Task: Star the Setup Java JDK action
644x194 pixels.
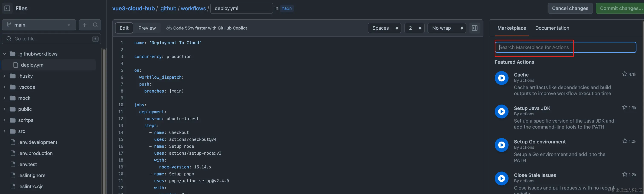Action: 624,107
